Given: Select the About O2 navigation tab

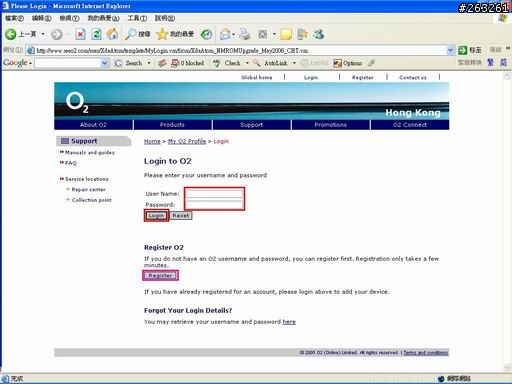Looking at the screenshot, I should coord(94,125).
